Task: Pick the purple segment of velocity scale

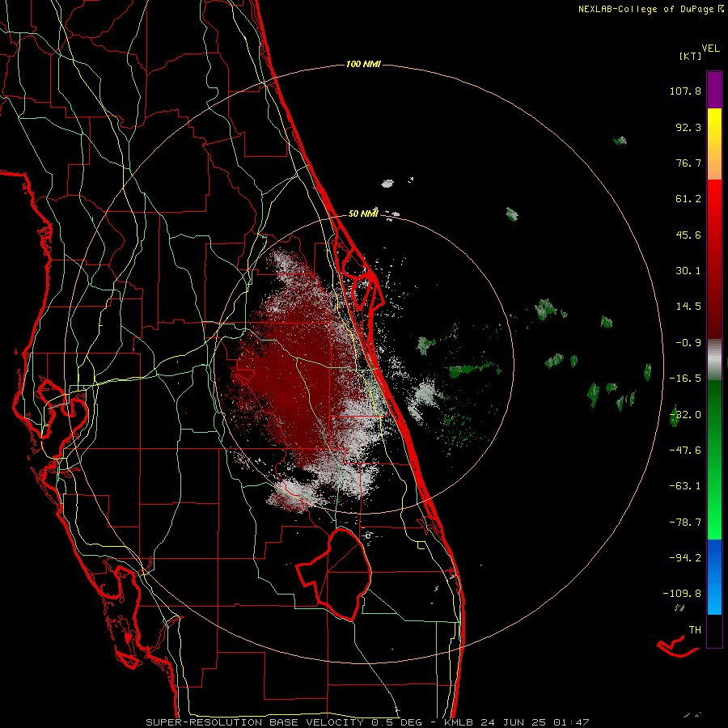Action: 714,90
